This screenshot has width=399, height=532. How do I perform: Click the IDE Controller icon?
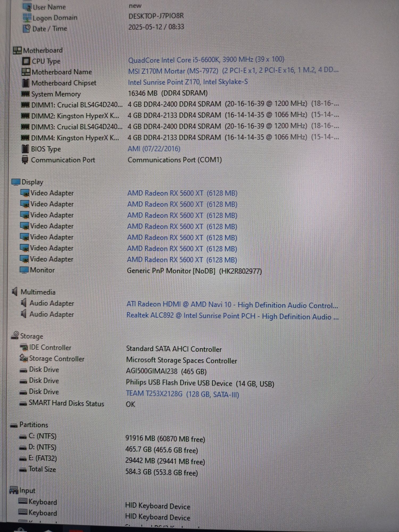pyautogui.click(x=24, y=347)
